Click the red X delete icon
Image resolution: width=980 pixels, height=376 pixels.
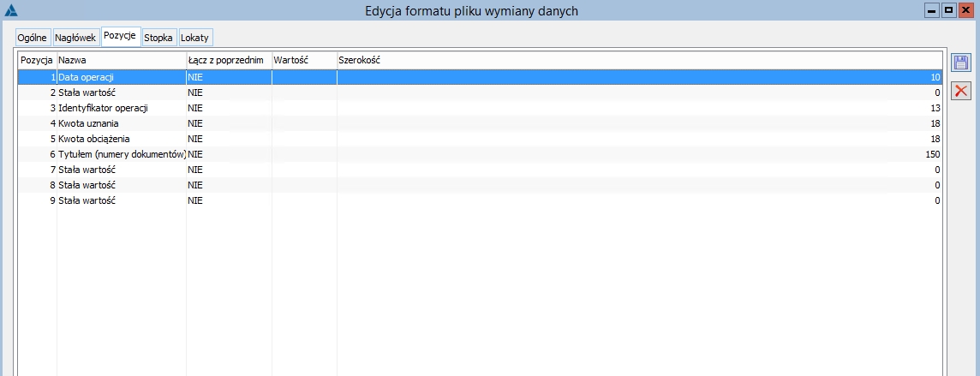(x=961, y=91)
